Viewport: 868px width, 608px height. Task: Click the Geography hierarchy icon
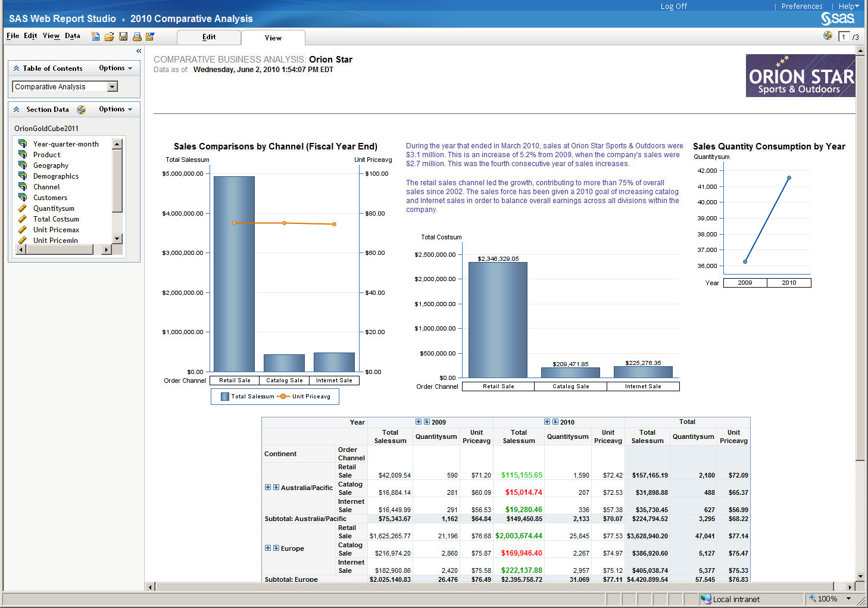tap(23, 165)
